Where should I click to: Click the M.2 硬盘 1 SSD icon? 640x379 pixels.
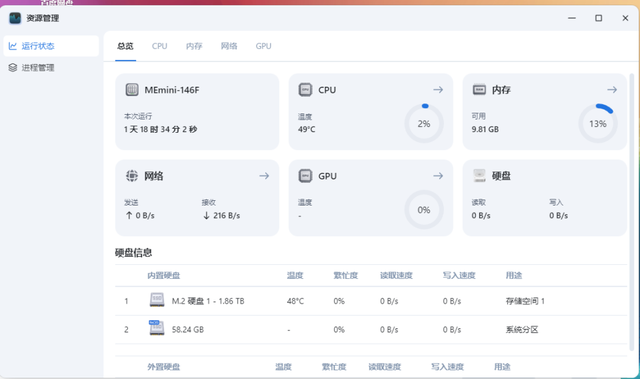tap(157, 300)
